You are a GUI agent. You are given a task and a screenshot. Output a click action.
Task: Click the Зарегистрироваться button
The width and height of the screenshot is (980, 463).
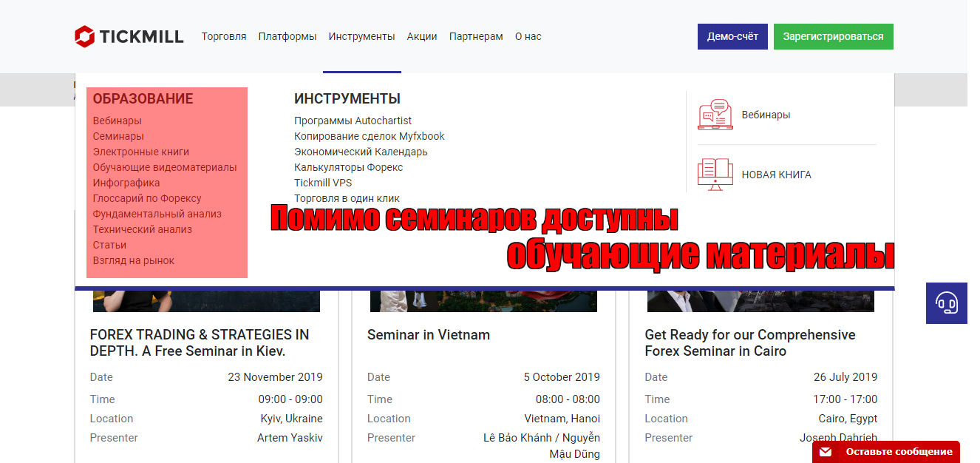point(834,37)
